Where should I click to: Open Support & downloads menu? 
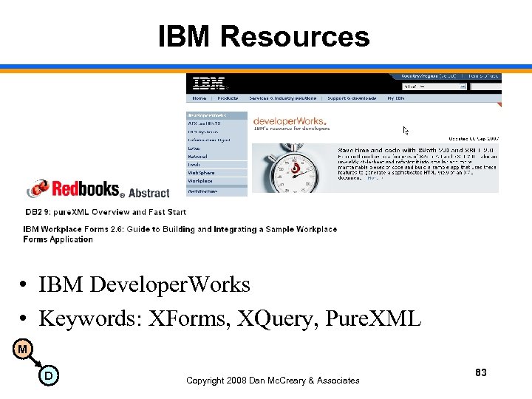(x=352, y=98)
